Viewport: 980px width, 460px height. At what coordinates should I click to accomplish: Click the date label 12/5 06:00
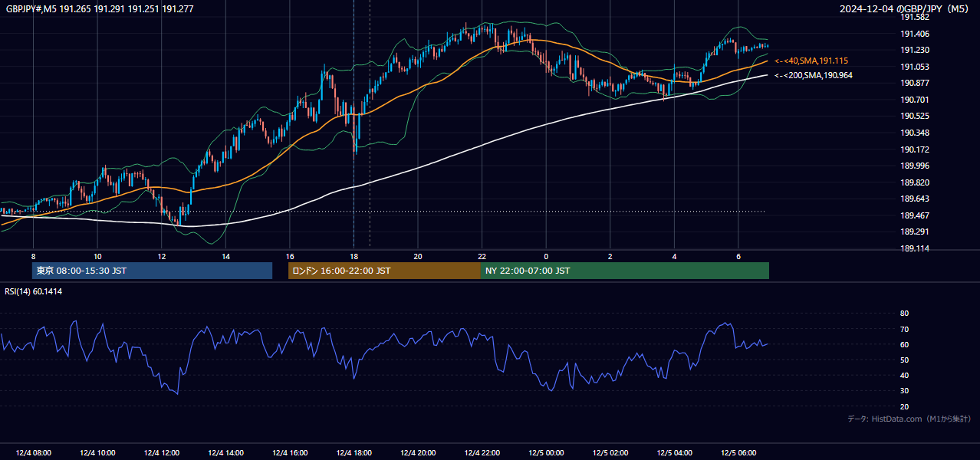[x=738, y=453]
